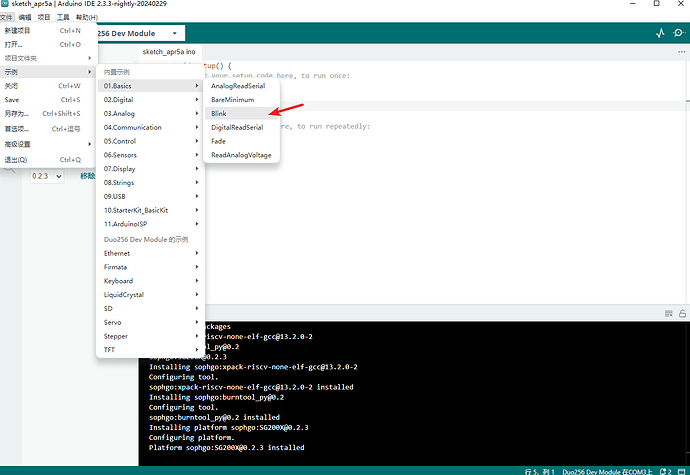Maximize the Arduino IDE window
Screen dimensions: 690x475
[x=657, y=4]
